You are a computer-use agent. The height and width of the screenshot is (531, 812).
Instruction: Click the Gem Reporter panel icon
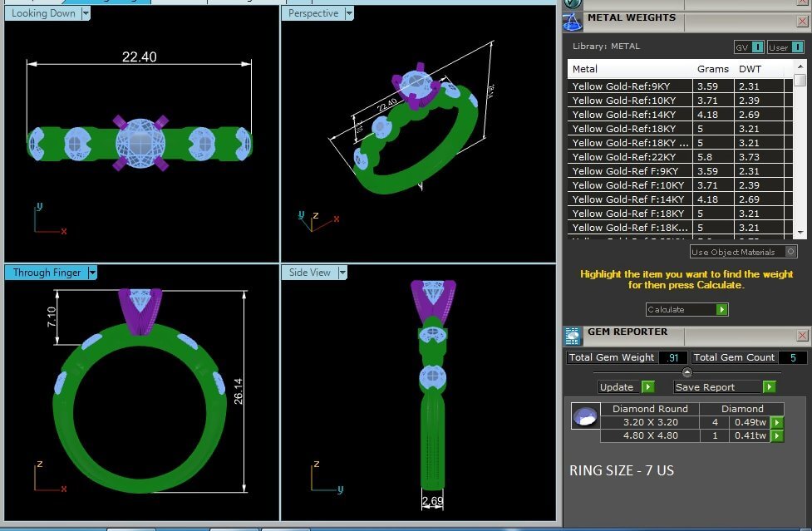click(x=573, y=335)
